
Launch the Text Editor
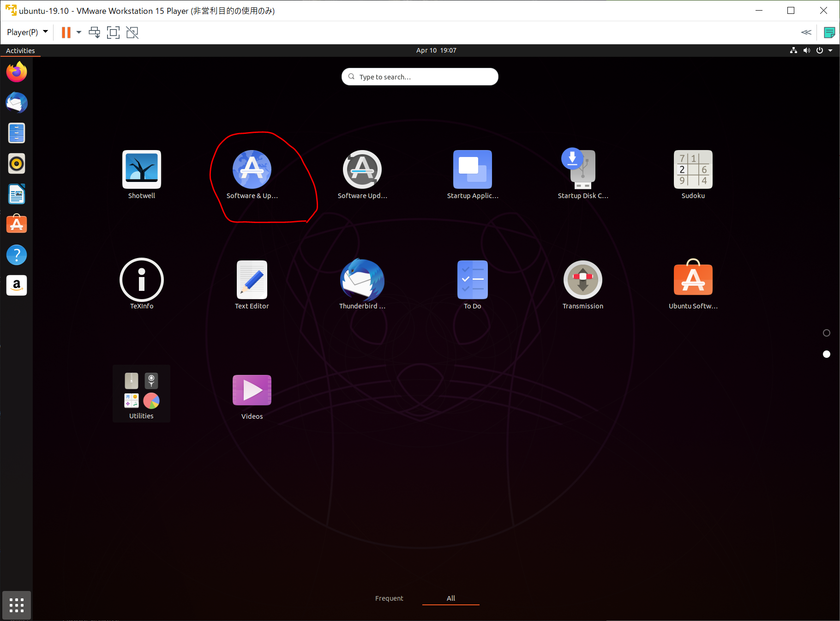coord(252,284)
